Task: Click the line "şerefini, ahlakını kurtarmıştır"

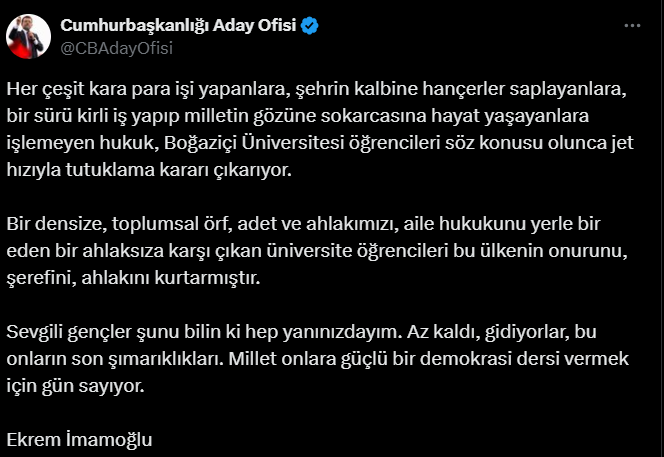Action: pos(133,278)
